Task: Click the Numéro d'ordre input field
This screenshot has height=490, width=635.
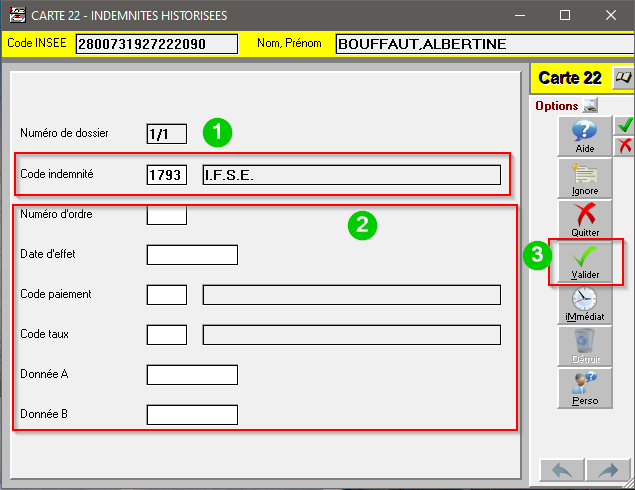Action: (x=166, y=214)
